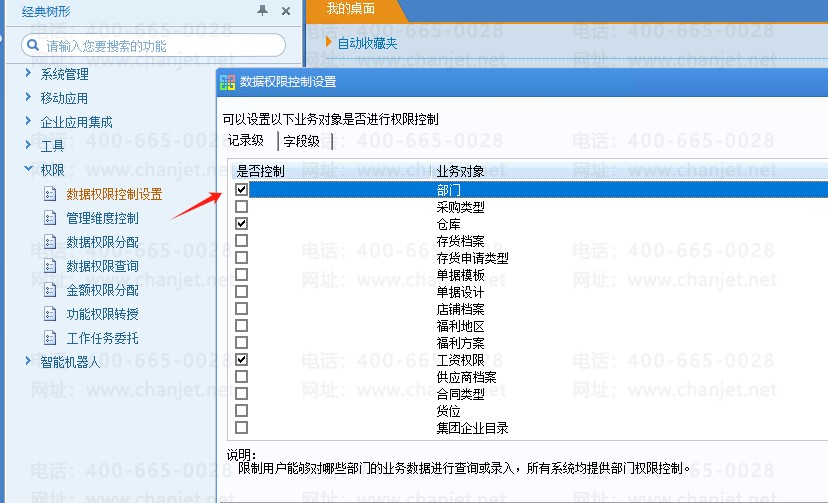828x503 pixels.
Task: Open 自动收藏夹 link
Action: pos(367,43)
